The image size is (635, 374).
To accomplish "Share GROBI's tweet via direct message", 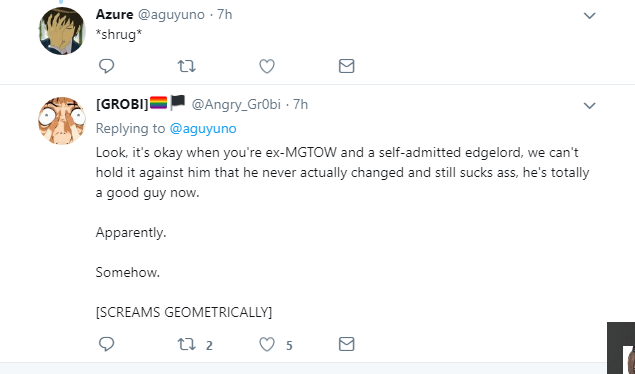I will point(347,344).
